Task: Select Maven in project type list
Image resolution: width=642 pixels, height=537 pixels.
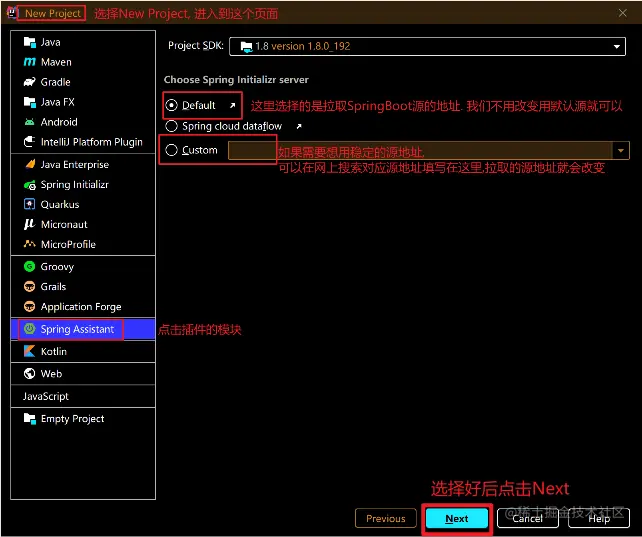Action: pos(83,62)
